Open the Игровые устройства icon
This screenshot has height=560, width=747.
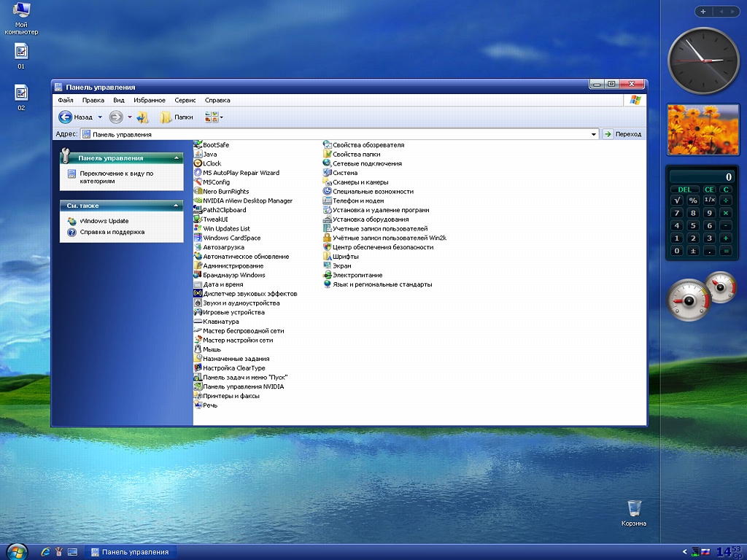[x=198, y=312]
